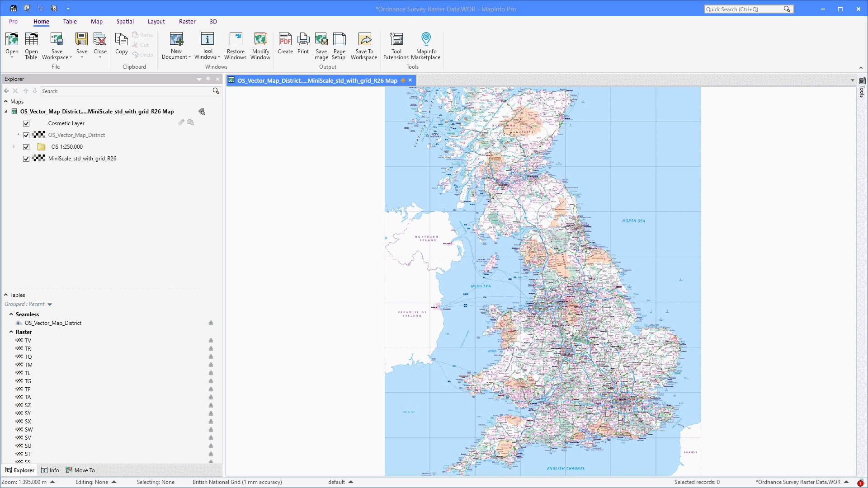Click the Copy icon
The image size is (868, 488).
pyautogui.click(x=122, y=39)
